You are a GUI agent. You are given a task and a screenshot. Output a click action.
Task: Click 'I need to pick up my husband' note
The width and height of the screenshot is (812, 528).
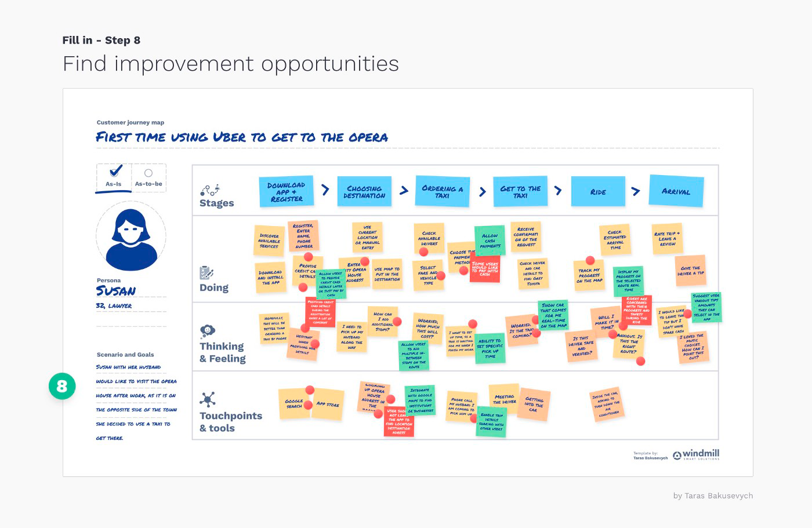tap(351, 337)
